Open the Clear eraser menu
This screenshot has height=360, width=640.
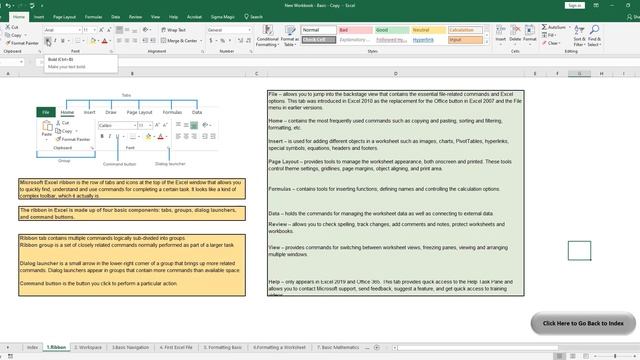[551, 43]
